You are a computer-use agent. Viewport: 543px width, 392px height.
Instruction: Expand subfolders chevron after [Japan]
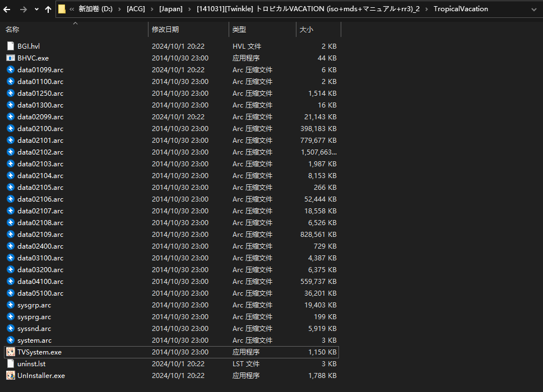coord(189,10)
